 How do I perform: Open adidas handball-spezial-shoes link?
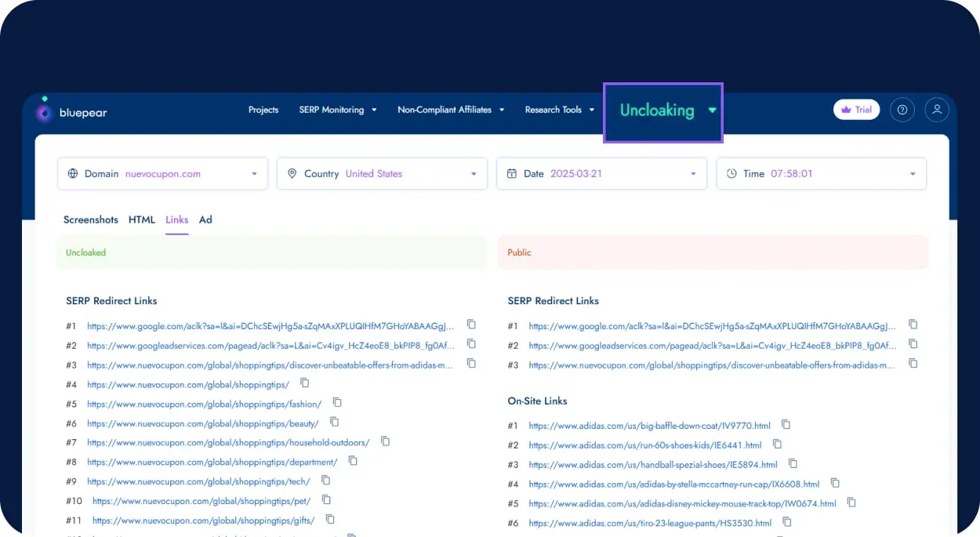[x=653, y=465]
